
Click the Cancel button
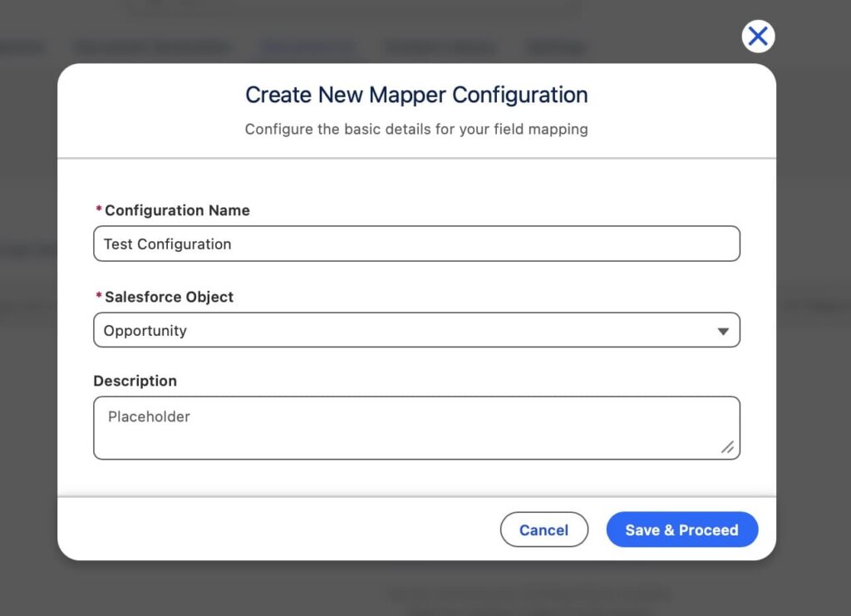[544, 530]
